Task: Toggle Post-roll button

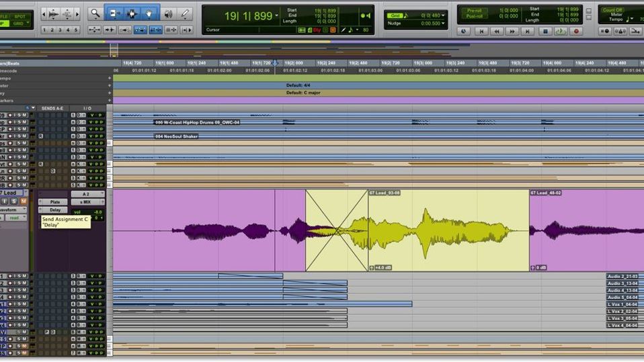Action: click(x=475, y=16)
